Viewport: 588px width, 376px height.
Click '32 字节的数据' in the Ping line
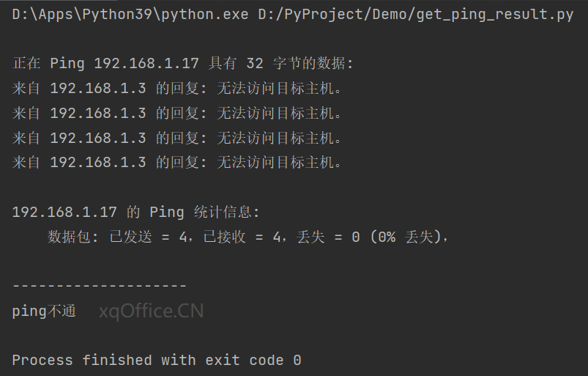[299, 63]
